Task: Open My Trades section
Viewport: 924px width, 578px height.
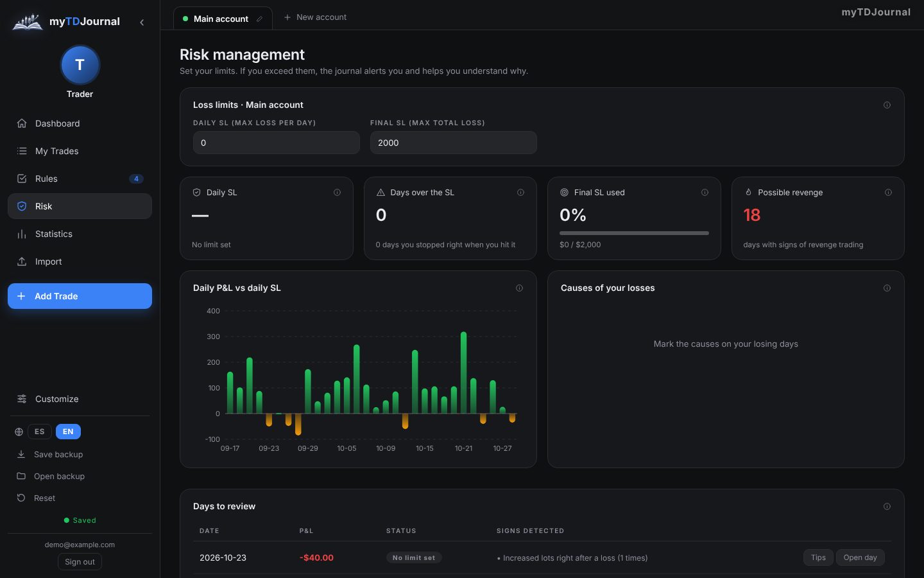Action: (80, 151)
